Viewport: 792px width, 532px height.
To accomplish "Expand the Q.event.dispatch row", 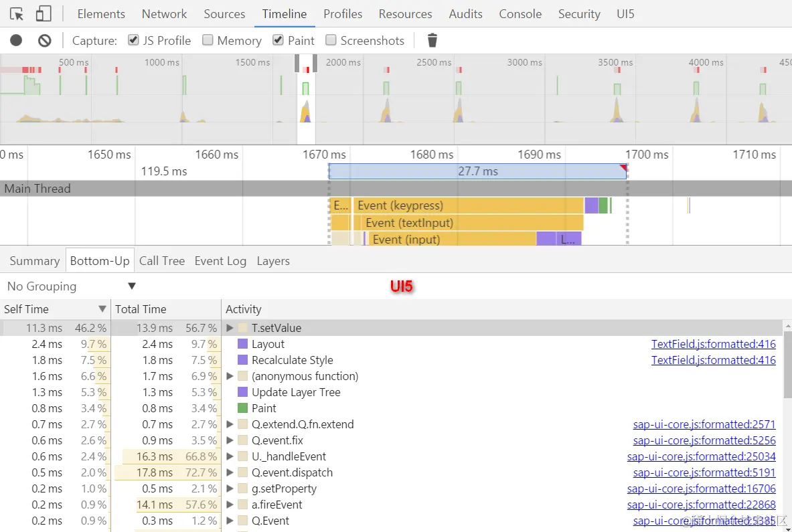I will [x=230, y=472].
